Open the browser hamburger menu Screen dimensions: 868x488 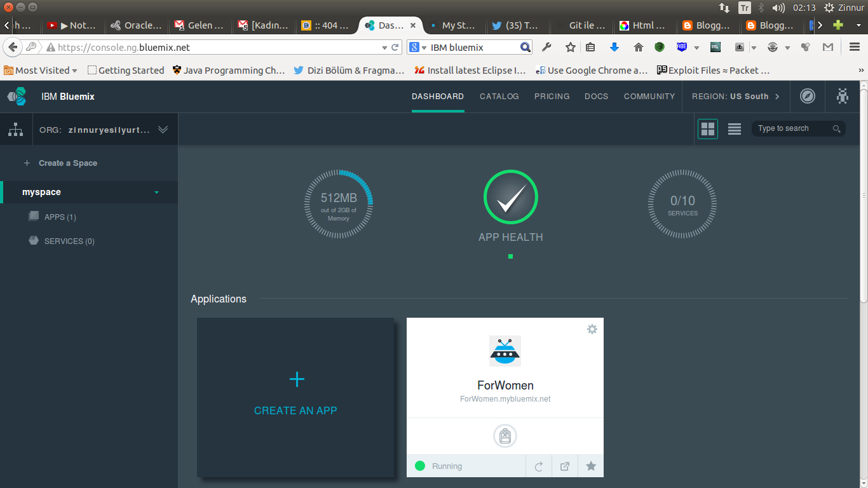[855, 47]
